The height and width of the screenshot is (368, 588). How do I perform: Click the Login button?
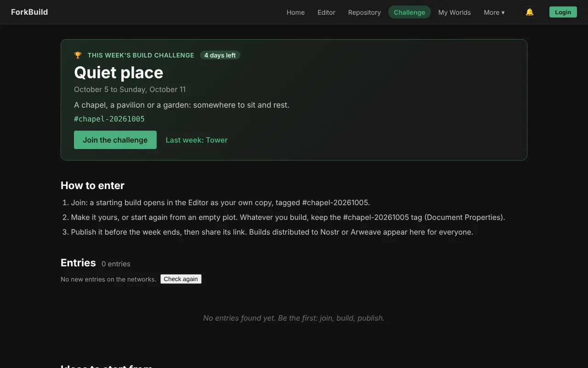563,12
